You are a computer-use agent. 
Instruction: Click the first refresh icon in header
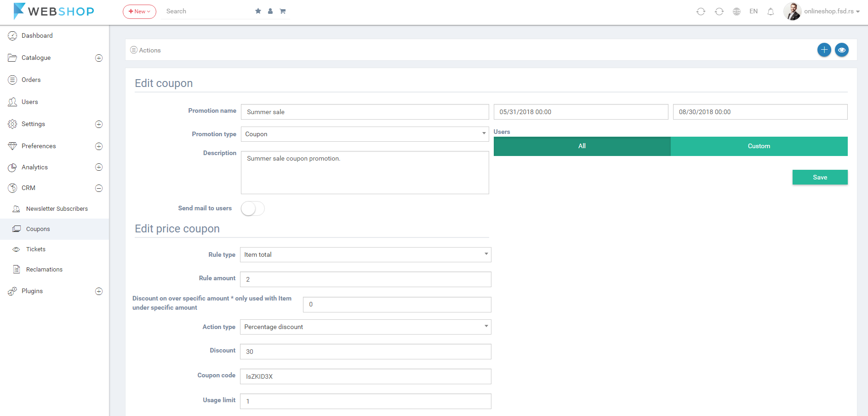[701, 12]
